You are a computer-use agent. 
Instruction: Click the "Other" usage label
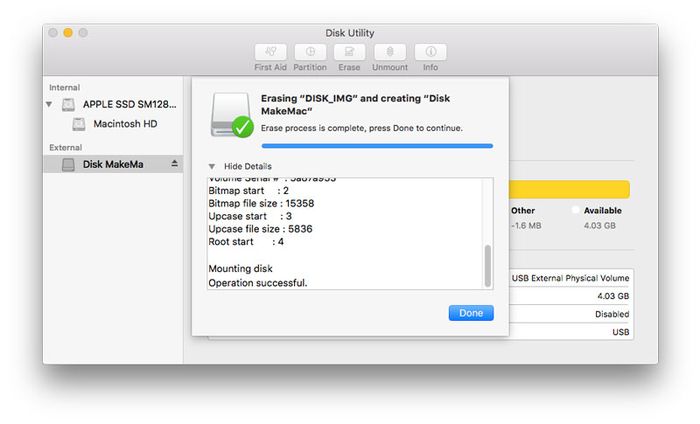[x=523, y=211]
